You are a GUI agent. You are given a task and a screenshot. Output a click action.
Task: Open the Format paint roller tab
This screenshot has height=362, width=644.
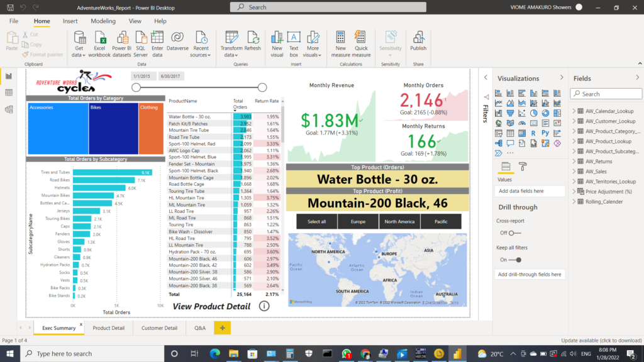[x=523, y=166]
